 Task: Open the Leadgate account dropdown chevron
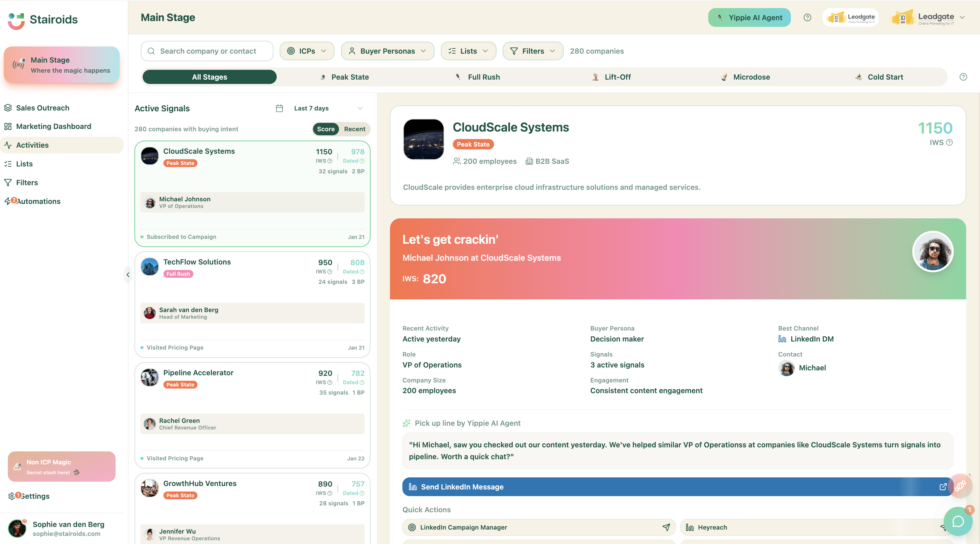pyautogui.click(x=962, y=18)
